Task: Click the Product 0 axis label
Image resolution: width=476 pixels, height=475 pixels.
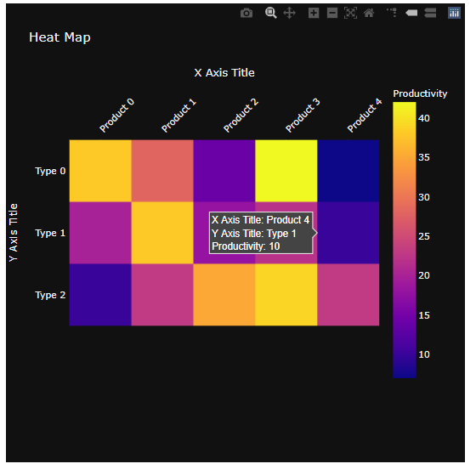Action: click(x=118, y=116)
